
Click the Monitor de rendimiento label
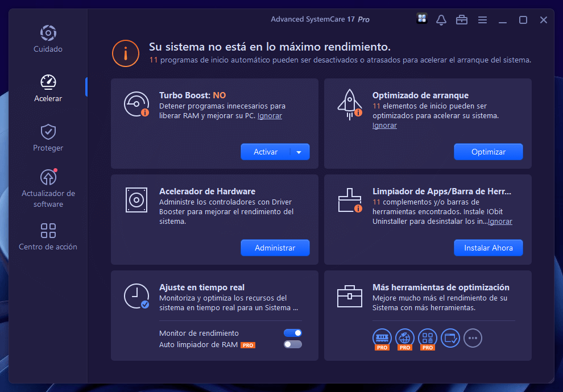(199, 333)
